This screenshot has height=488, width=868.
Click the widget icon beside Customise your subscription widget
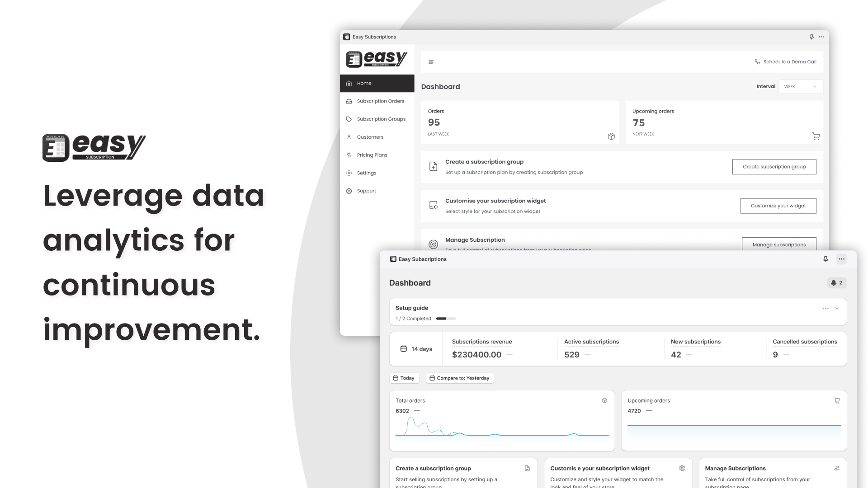[x=433, y=205]
